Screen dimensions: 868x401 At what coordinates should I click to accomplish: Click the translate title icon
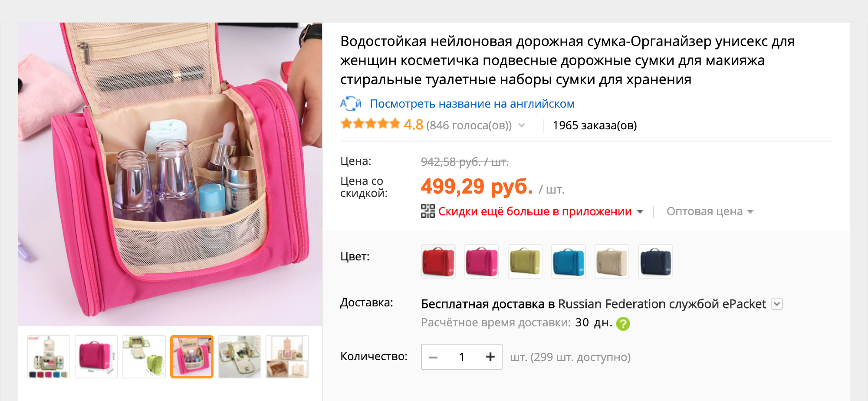[351, 104]
